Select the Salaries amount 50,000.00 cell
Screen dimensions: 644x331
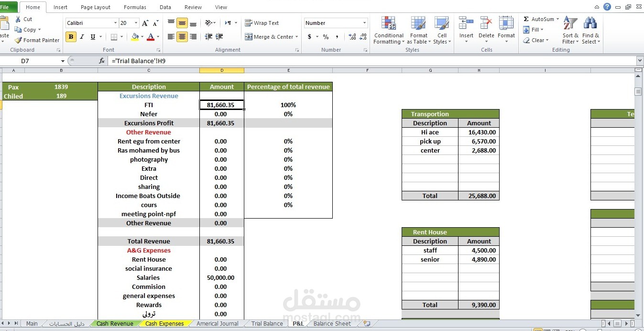point(222,277)
